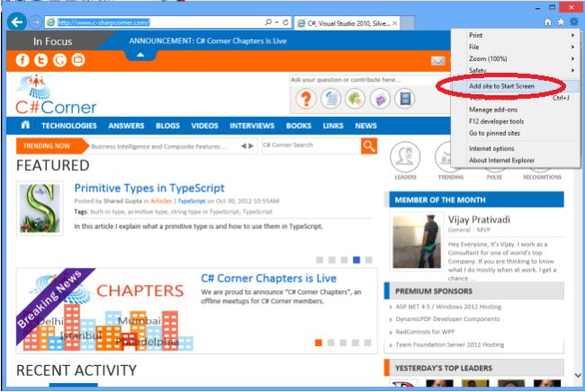Click the article document contribute icon
The image size is (585, 392).
330,99
